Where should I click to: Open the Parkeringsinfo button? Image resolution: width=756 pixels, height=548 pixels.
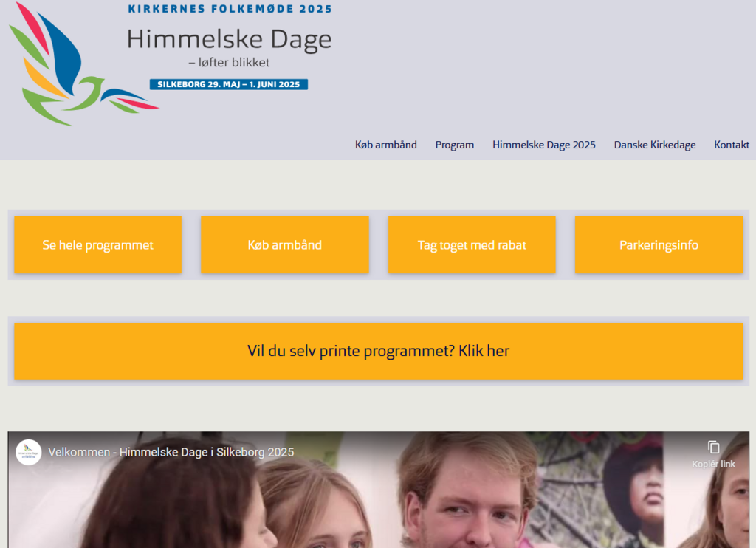659,244
